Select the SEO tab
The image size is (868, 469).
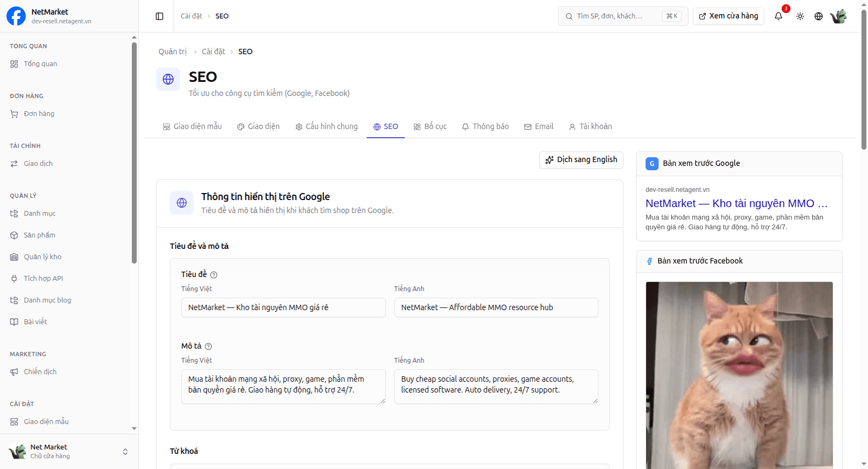point(386,126)
